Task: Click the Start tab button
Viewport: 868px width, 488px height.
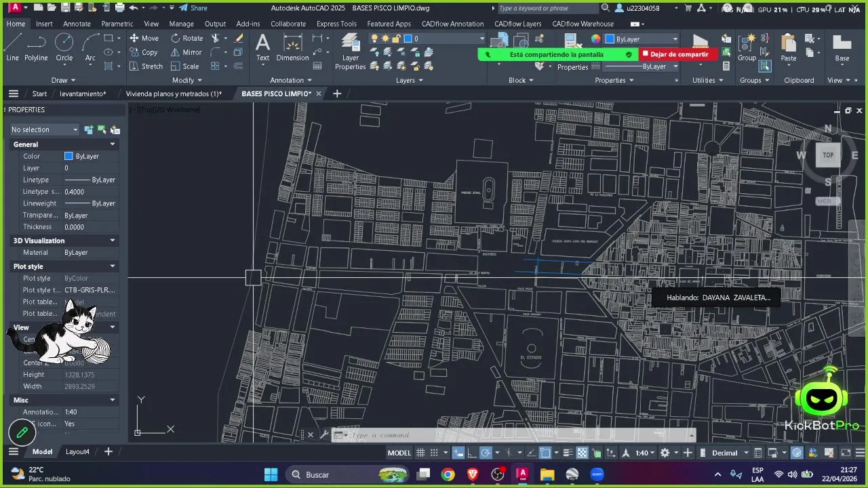Action: (39, 94)
